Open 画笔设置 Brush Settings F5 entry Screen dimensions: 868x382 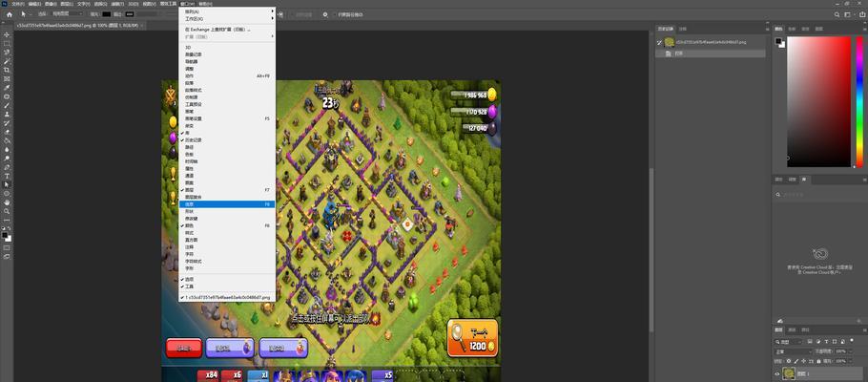tap(226, 118)
